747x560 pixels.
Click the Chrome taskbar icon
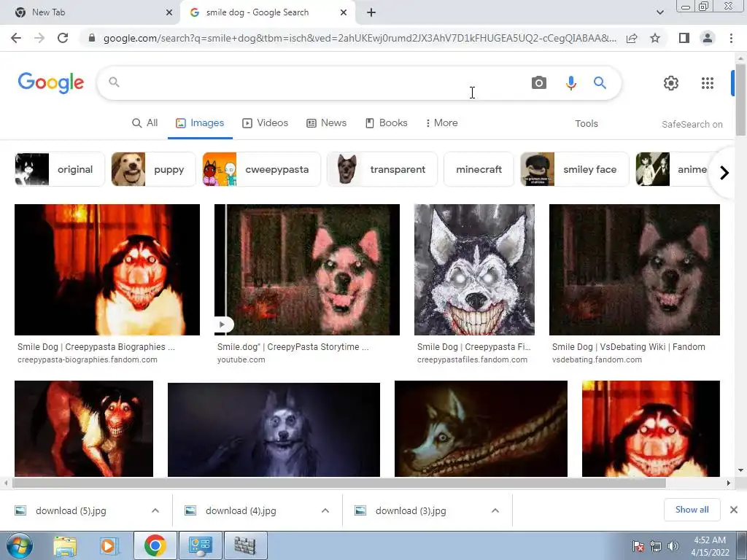point(155,545)
